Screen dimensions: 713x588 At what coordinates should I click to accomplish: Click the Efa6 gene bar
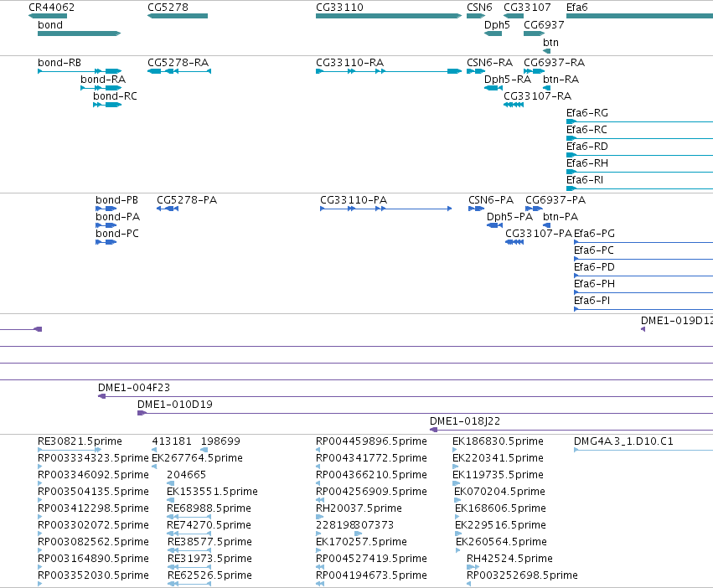pyautogui.click(x=639, y=16)
